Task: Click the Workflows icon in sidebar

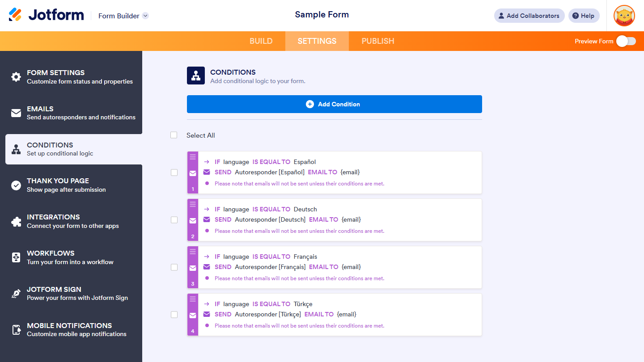Action: click(16, 257)
